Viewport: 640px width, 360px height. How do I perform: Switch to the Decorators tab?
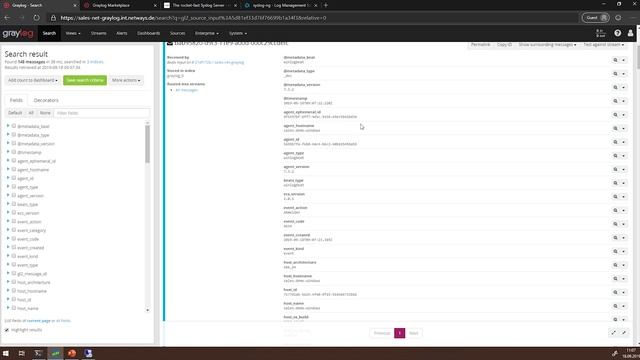[x=46, y=100]
